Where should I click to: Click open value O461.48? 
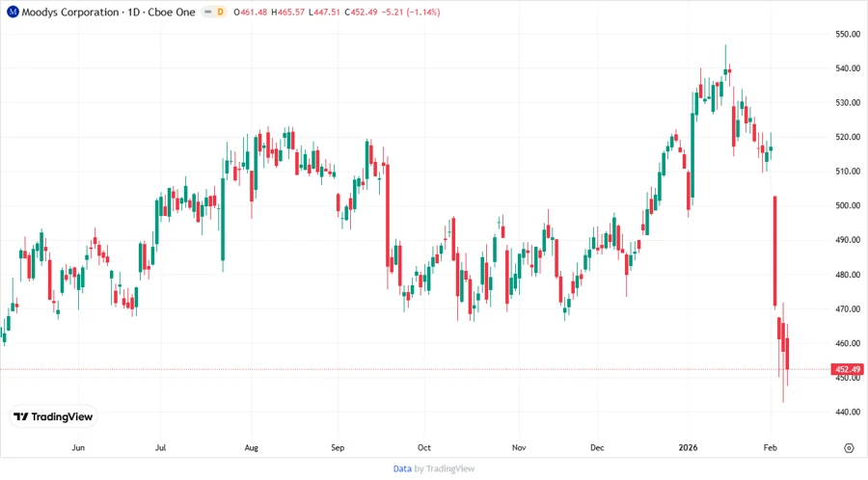pos(251,12)
